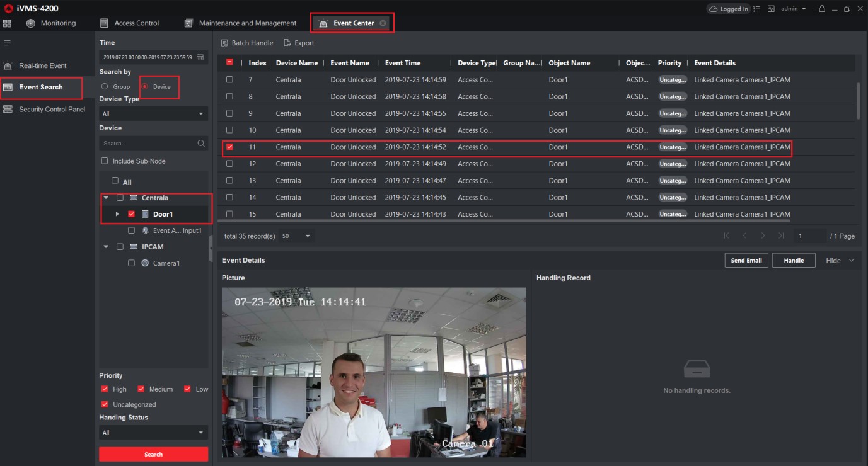Enable the Include Sub-Node checkbox
868x466 pixels.
point(105,161)
